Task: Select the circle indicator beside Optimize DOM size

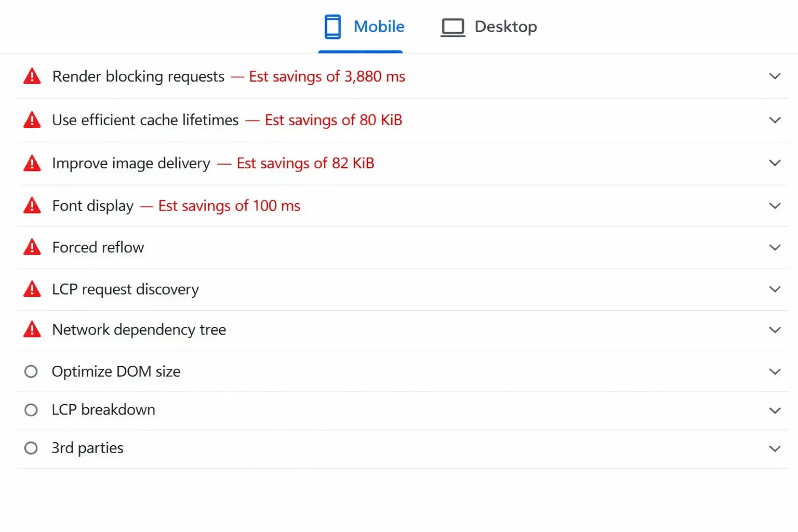Action: tap(31, 371)
